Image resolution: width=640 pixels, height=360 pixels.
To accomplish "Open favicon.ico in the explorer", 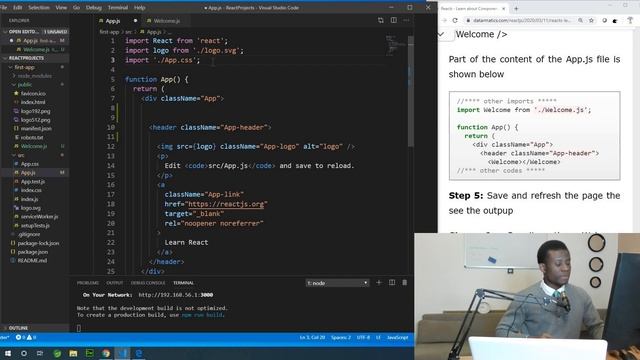I will [x=33, y=93].
